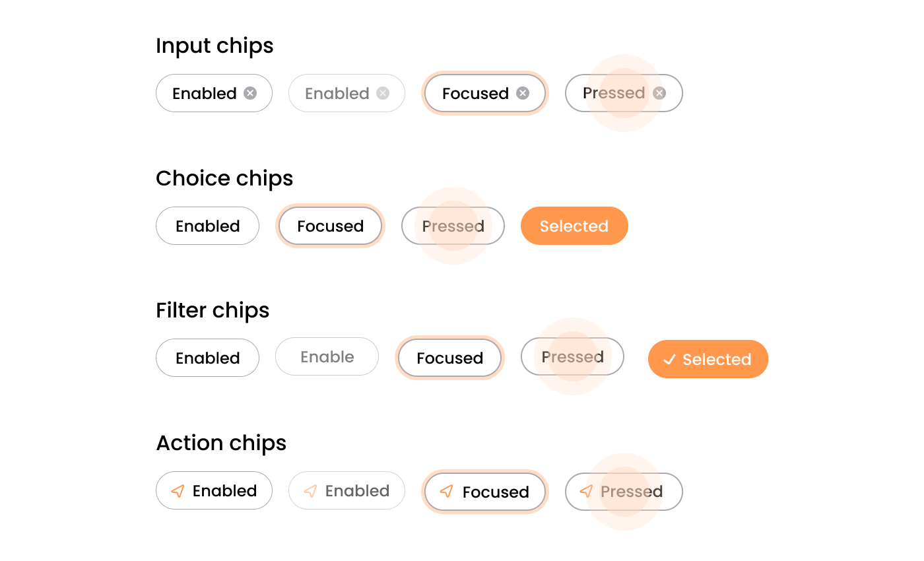
Task: Toggle the Enabled filter chip on
Action: coord(207,358)
